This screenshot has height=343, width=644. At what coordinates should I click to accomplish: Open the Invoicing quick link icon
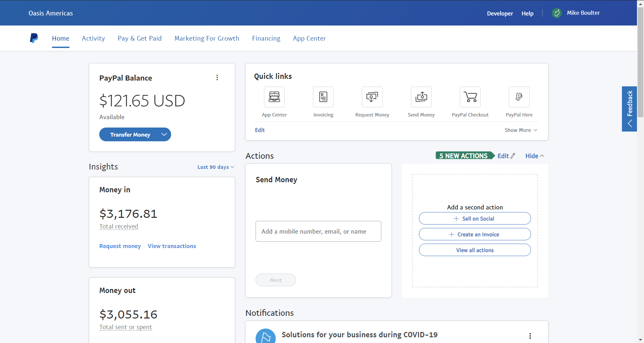point(323,97)
